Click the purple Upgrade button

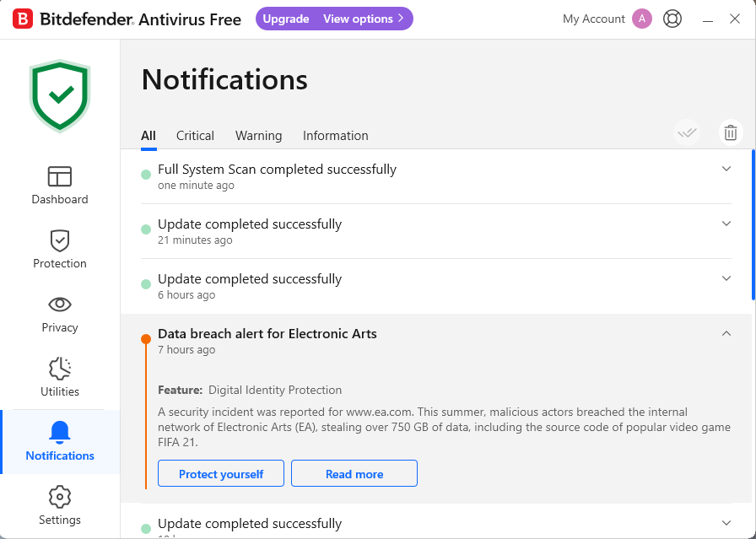(286, 19)
